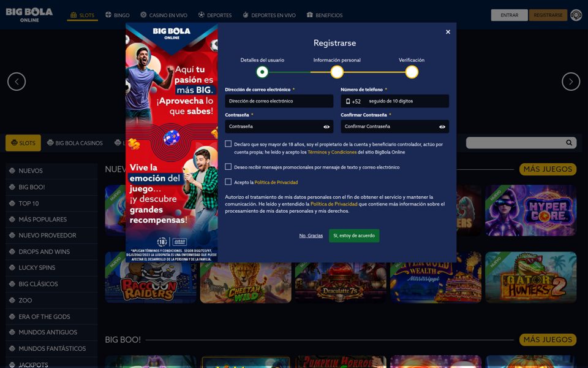Open Casino en Vivo menu

[x=164, y=15]
